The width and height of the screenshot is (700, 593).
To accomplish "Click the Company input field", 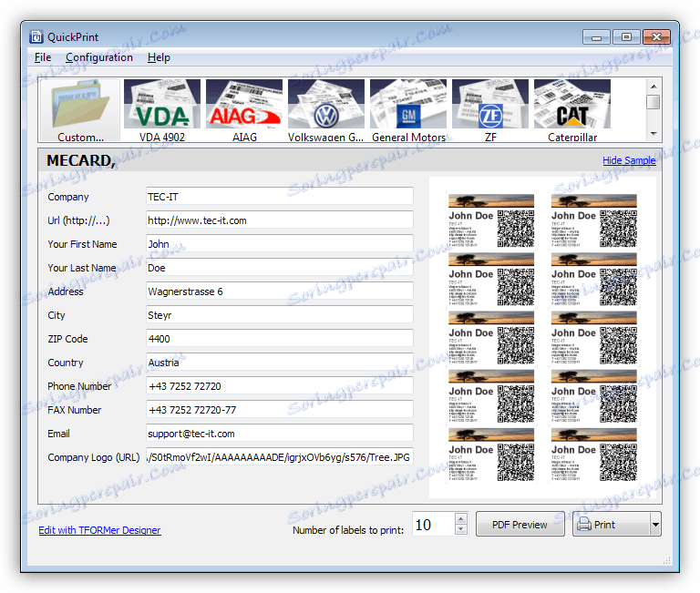I will point(280,197).
